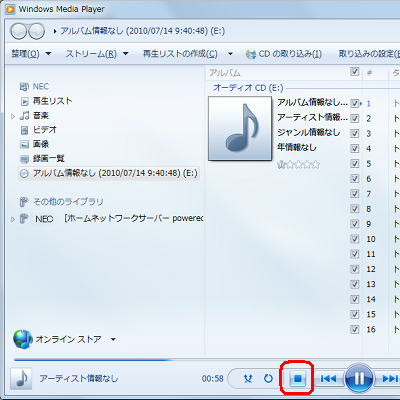The height and width of the screenshot is (400, 400).
Task: Click the オーディオ CD (E:) group header
Action: pyautogui.click(x=248, y=88)
